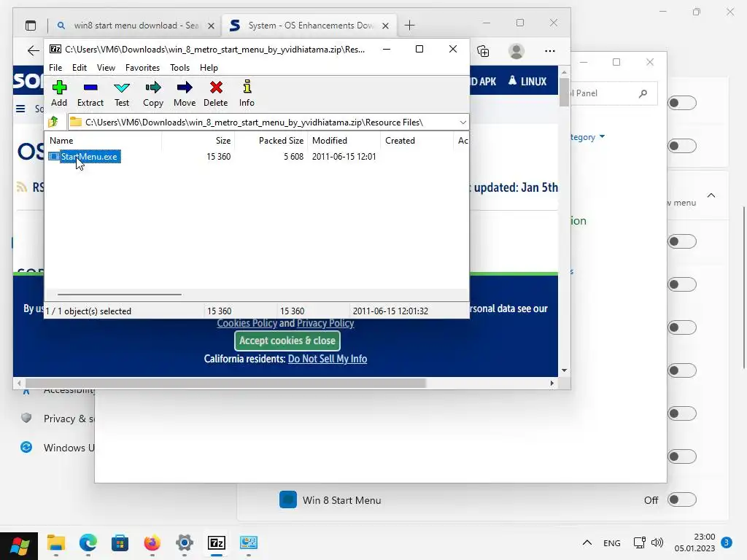Open Edge Collections icon
Viewport: 747px width, 560px height.
click(x=483, y=51)
